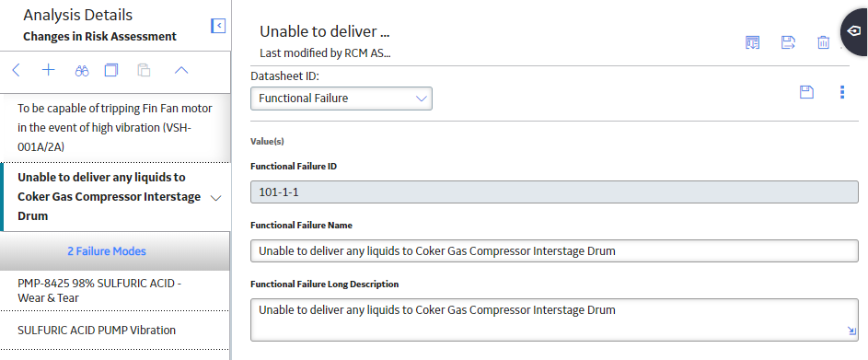Open search with binoculars icon
The width and height of the screenshot is (868, 360).
(x=82, y=70)
